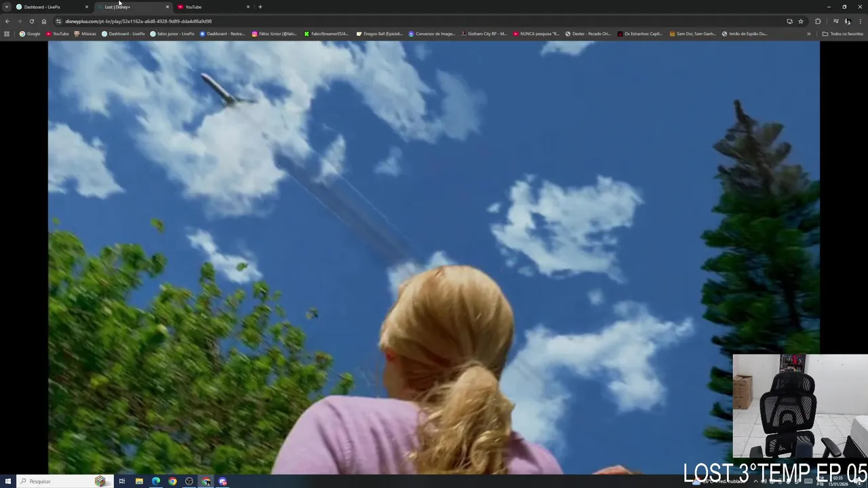This screenshot has height=488, width=868.
Task: Go back to previous page
Action: coord(7,21)
